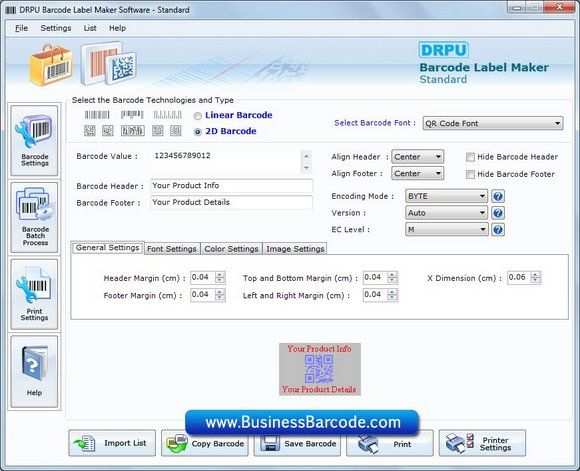Click in Barcode Header field

coord(231,186)
